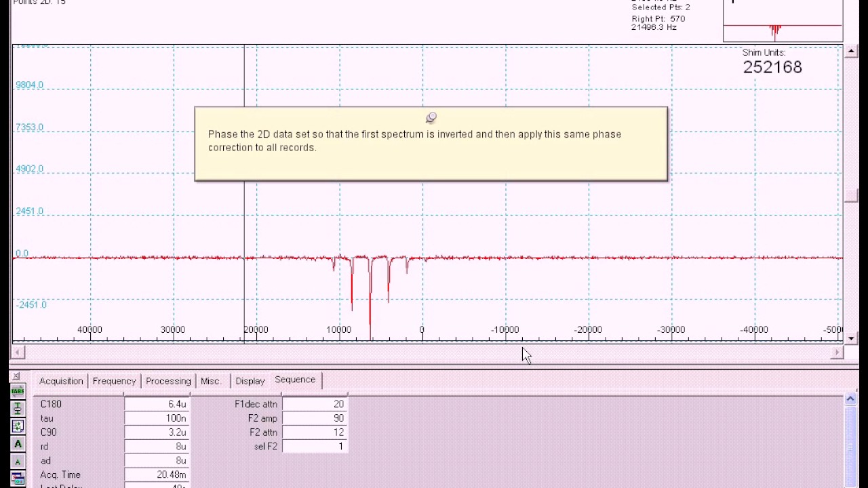Screen dimensions: 868x488
Task: Click the -2451.0 y-axis label
Action: point(31,305)
